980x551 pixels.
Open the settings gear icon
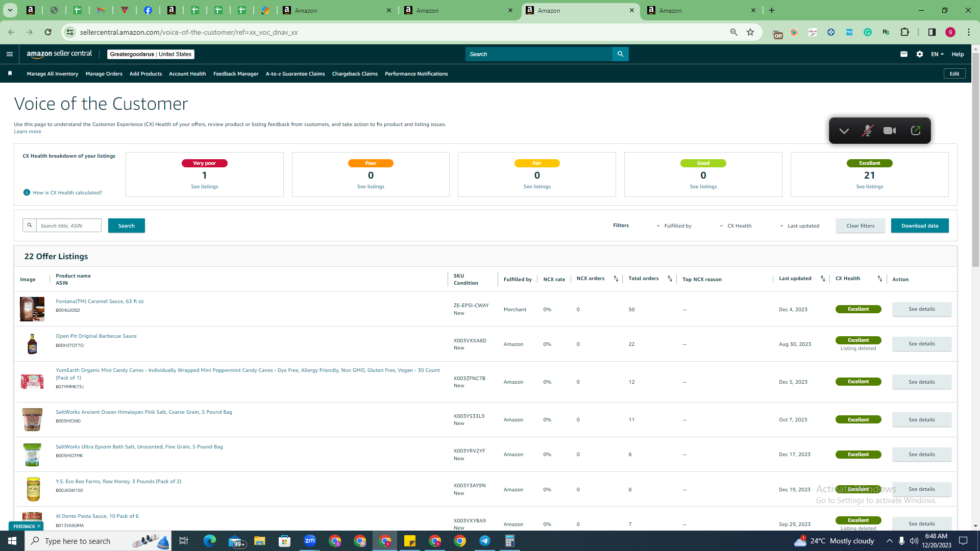[x=920, y=54]
